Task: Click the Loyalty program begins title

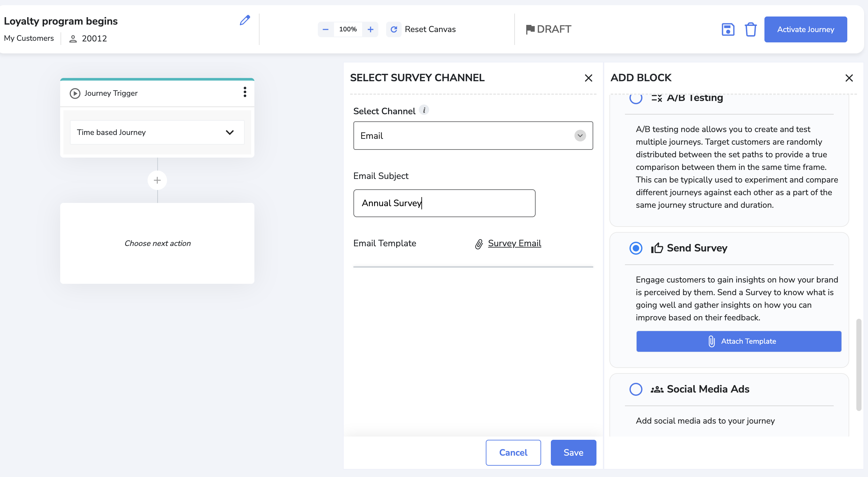Action: (x=61, y=21)
